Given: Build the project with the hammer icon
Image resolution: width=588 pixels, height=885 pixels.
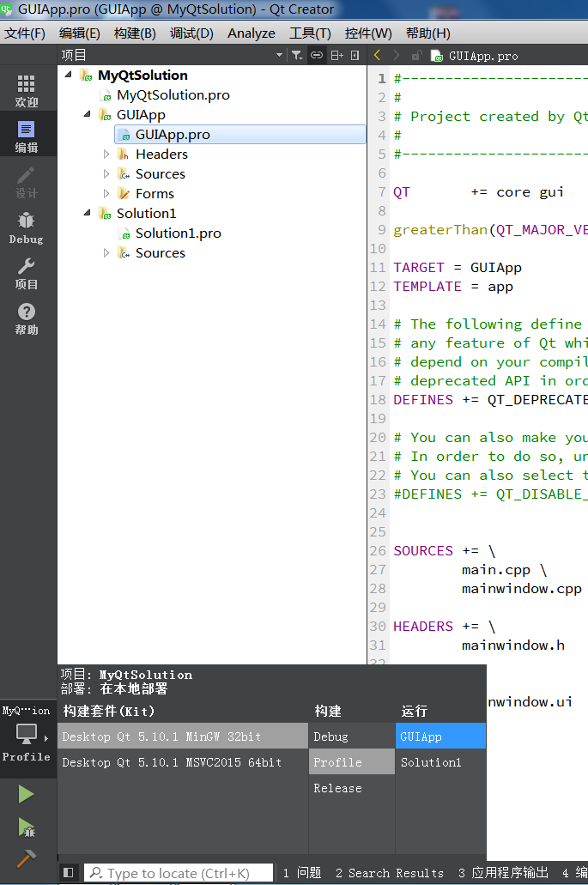Looking at the screenshot, I should click(26, 859).
